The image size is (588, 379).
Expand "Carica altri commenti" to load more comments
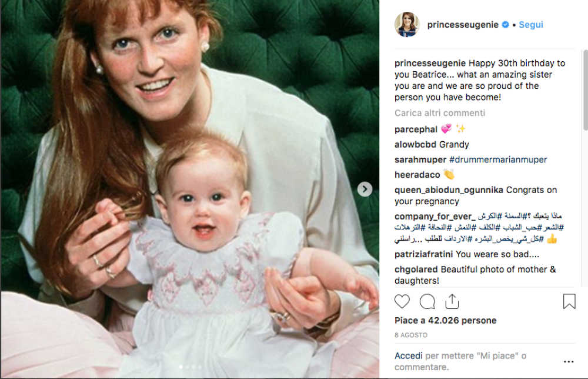(440, 113)
